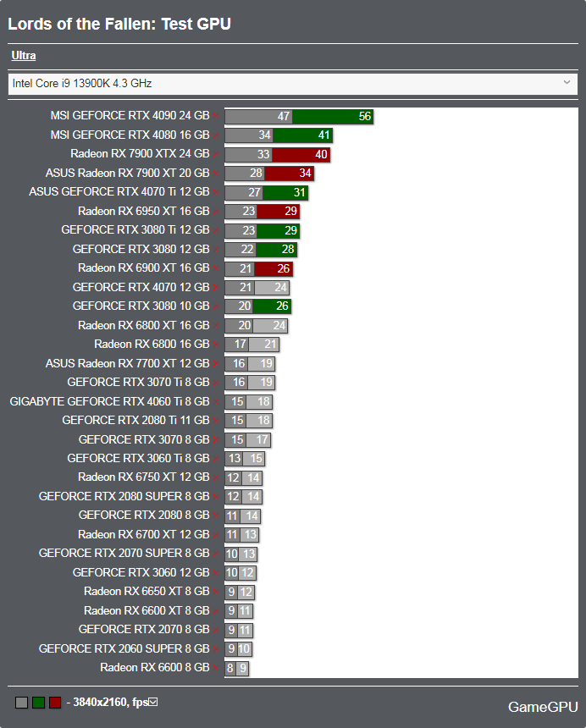Image resolution: width=586 pixels, height=728 pixels.
Task: Remove GEFORCE RTX 3080 12 GB via red x
Action: (x=216, y=250)
